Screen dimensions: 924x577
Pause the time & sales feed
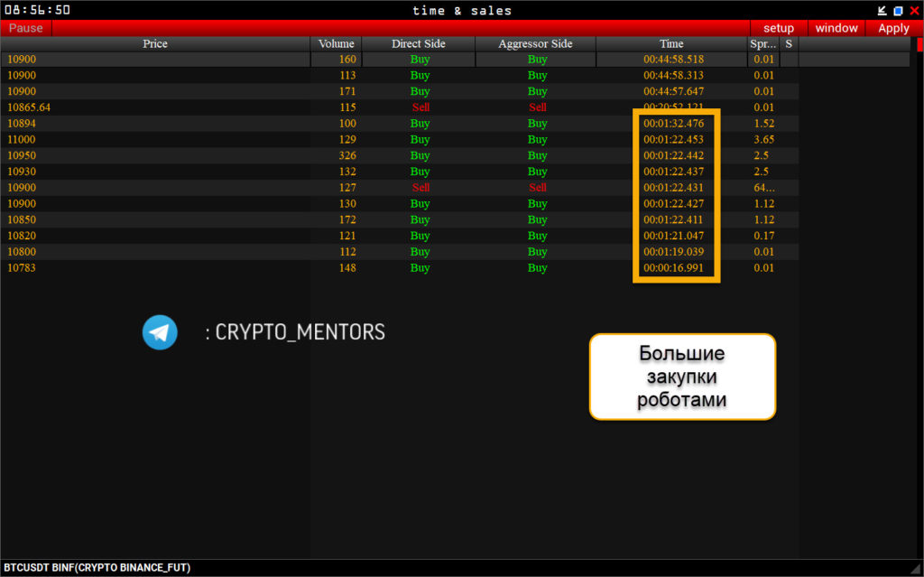(26, 28)
